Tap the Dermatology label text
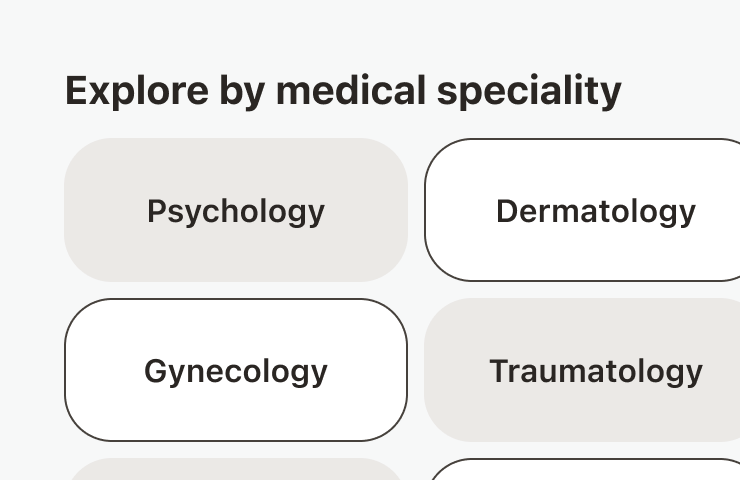The image size is (740, 480). pyautogui.click(x=595, y=211)
